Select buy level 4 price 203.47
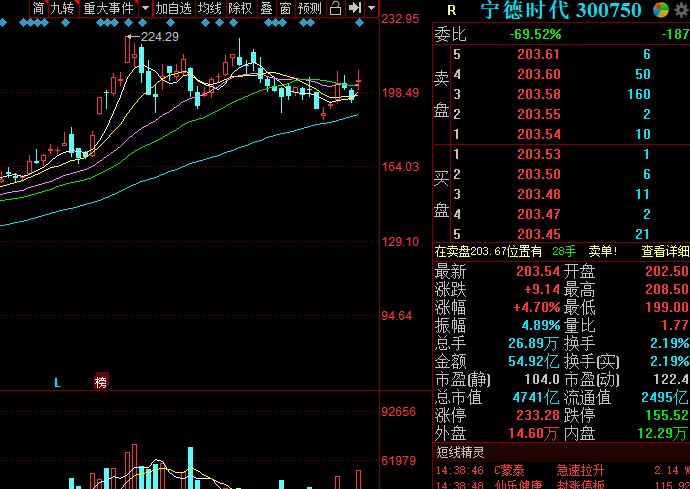The image size is (690, 489). point(539,214)
